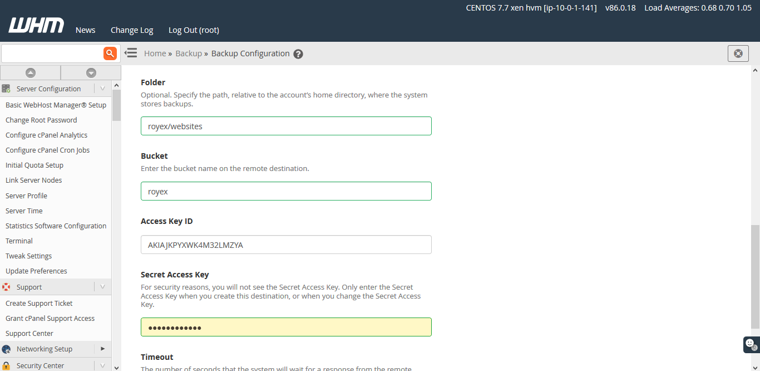Open Server Profile

click(26, 195)
